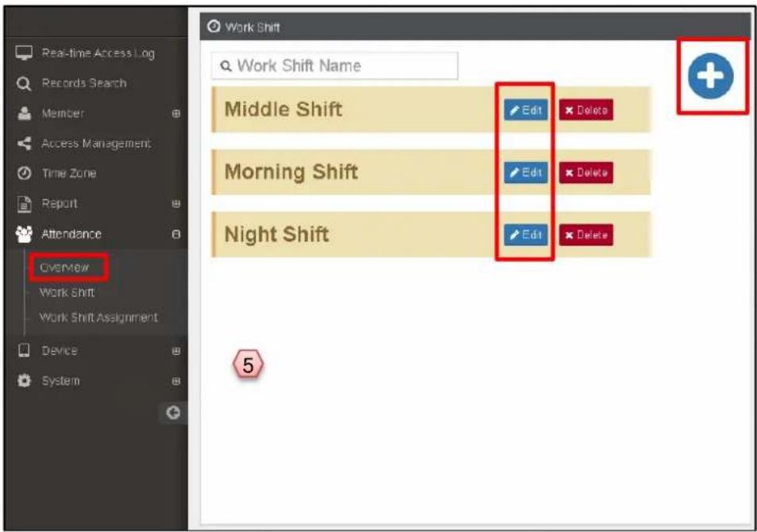
Task: Click the System gear icon
Action: point(24,381)
